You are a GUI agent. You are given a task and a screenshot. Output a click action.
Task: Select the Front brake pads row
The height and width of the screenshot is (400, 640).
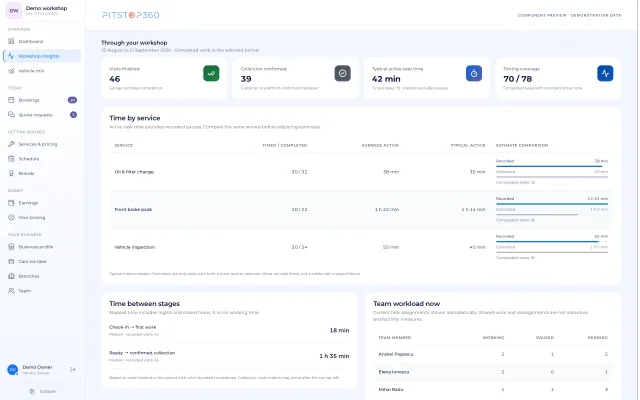361,209
